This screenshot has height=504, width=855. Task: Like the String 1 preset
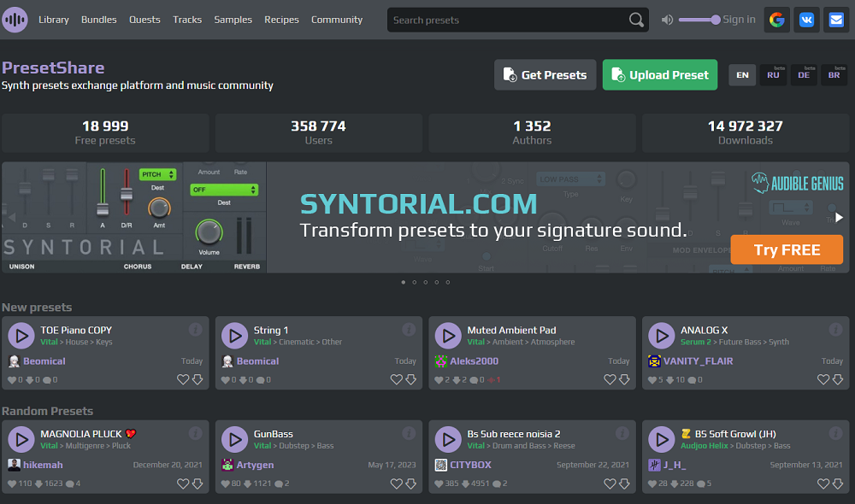coord(397,379)
